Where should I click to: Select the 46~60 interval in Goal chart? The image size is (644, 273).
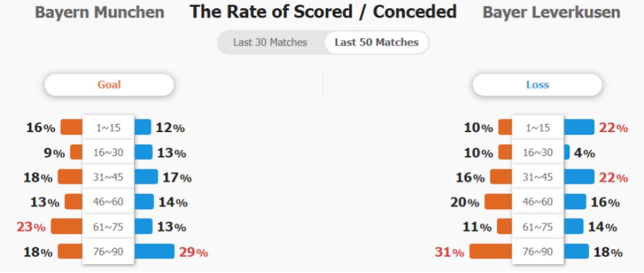(x=108, y=202)
